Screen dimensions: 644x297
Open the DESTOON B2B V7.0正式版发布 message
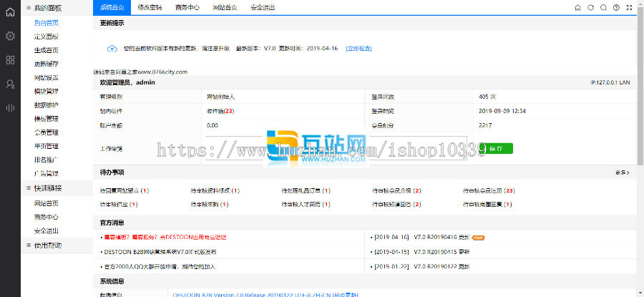(160, 252)
